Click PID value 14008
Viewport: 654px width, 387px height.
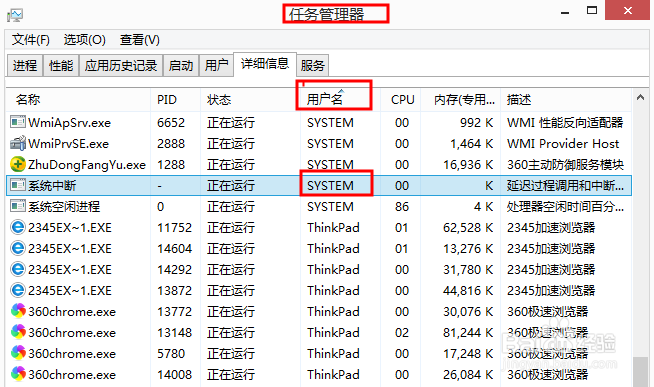click(174, 374)
